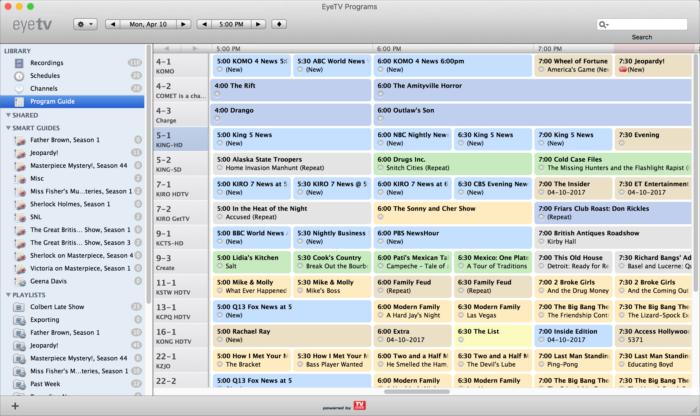This screenshot has height=416, width=700.
Task: Click the Colbert Late Show playlist icon
Action: [x=20, y=307]
